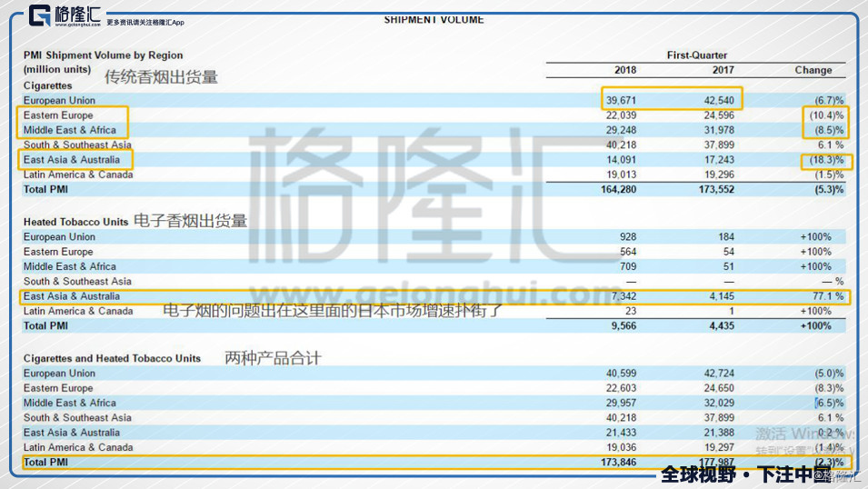Click the 77.1 % change value
868x489 pixels.
(x=823, y=296)
